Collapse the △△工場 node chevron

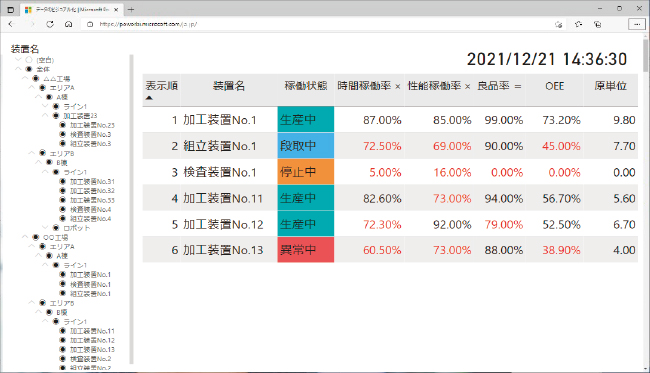tap(25, 78)
